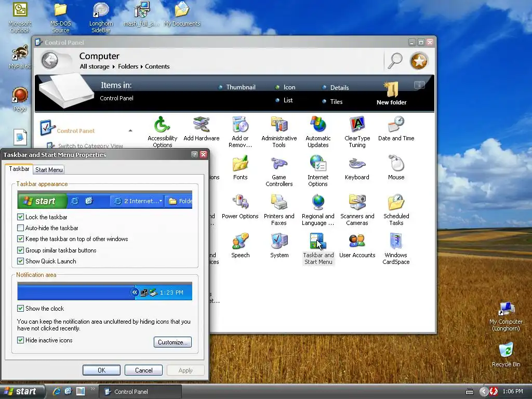Open User Accounts icon

tap(357, 246)
